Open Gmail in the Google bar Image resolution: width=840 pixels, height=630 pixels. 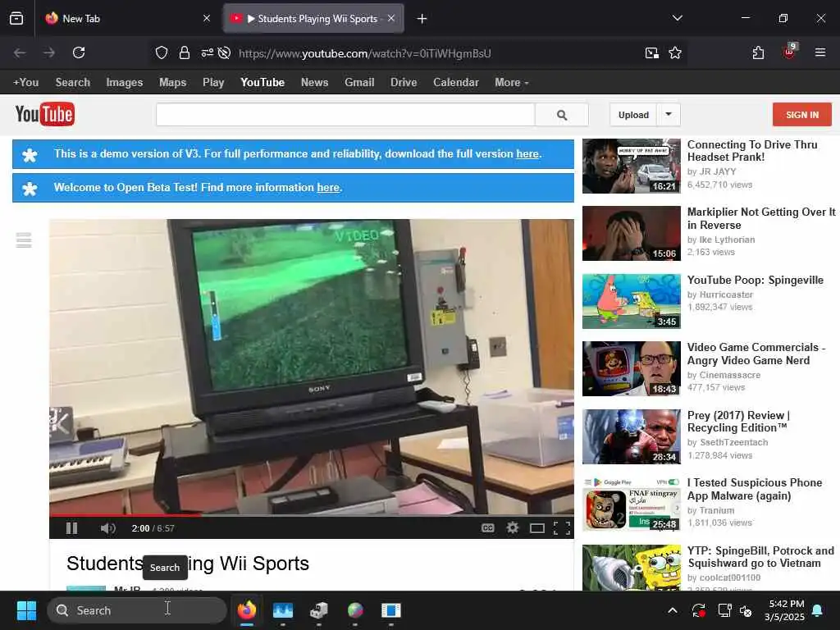coord(359,83)
